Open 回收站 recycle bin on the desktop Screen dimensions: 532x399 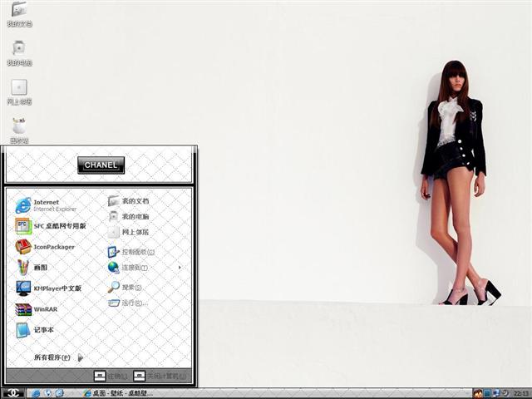19,131
